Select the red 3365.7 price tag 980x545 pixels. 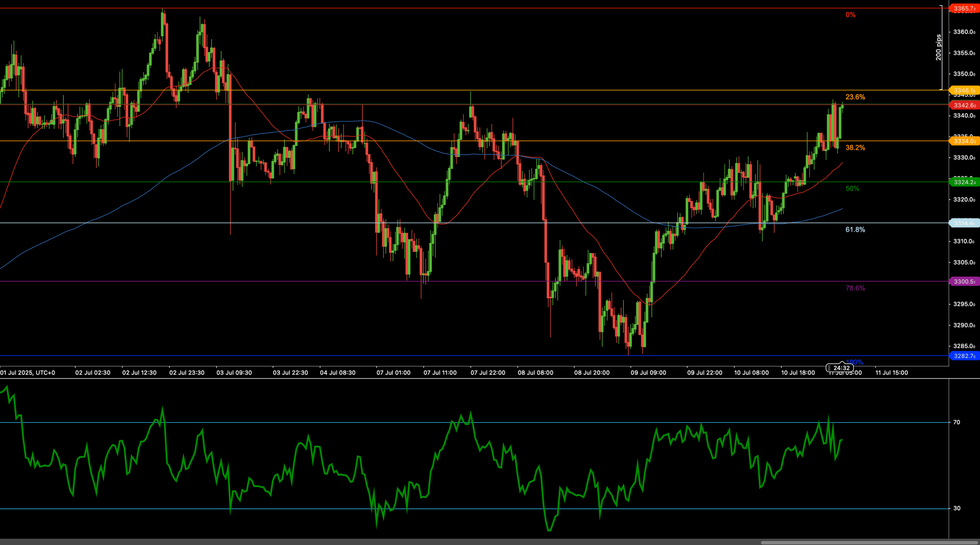click(x=964, y=8)
